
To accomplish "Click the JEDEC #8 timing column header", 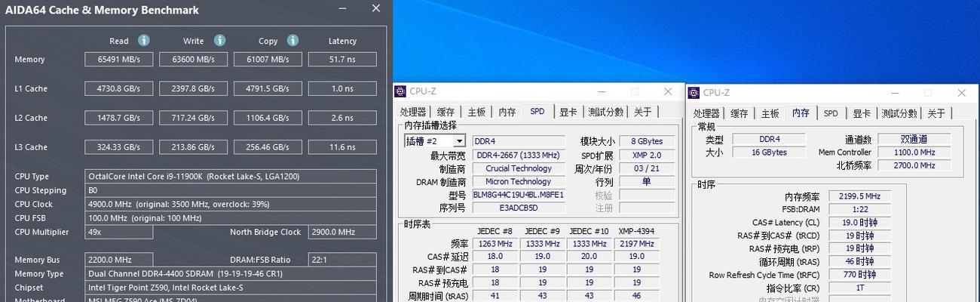I will tap(495, 231).
